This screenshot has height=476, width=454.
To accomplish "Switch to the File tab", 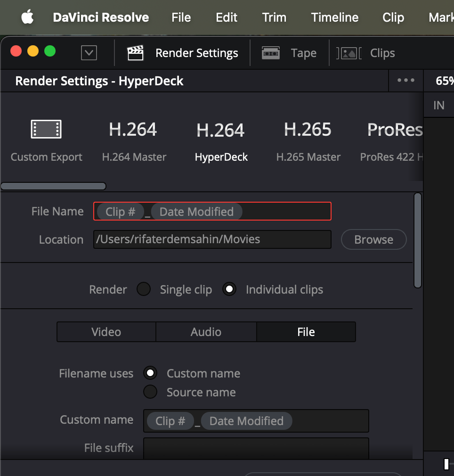I will coord(306,332).
